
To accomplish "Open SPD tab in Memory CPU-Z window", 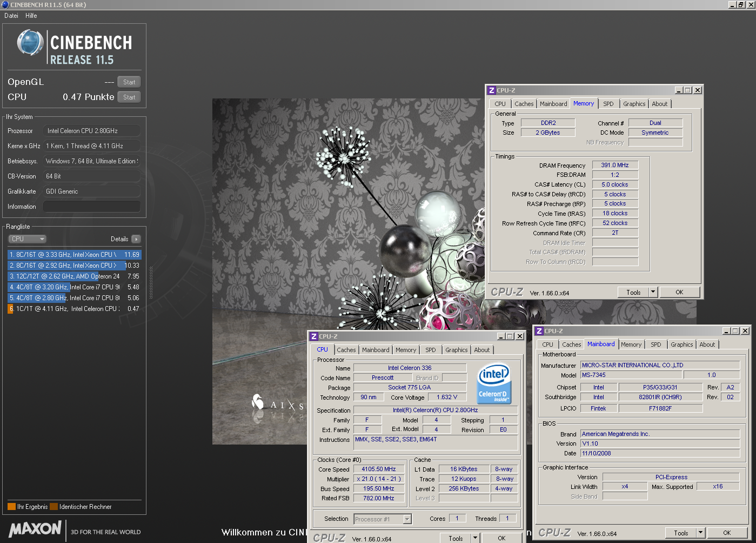I will click(608, 104).
